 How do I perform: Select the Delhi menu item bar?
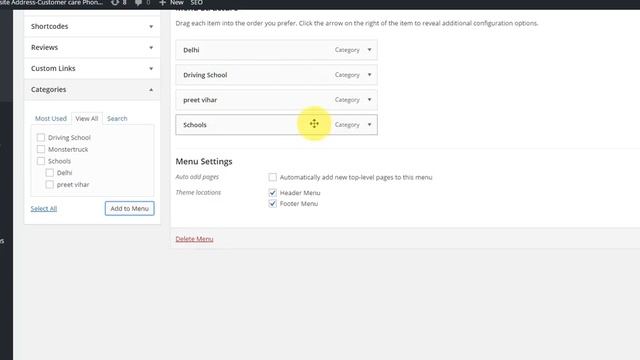coord(276,50)
